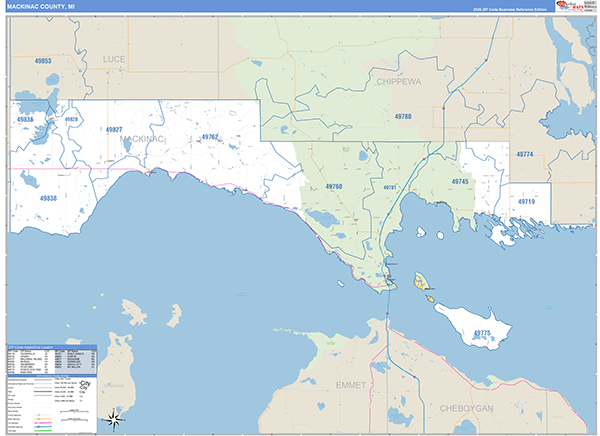Select ZIP code label 49853
Viewport: 600px width, 436px height.
point(43,61)
